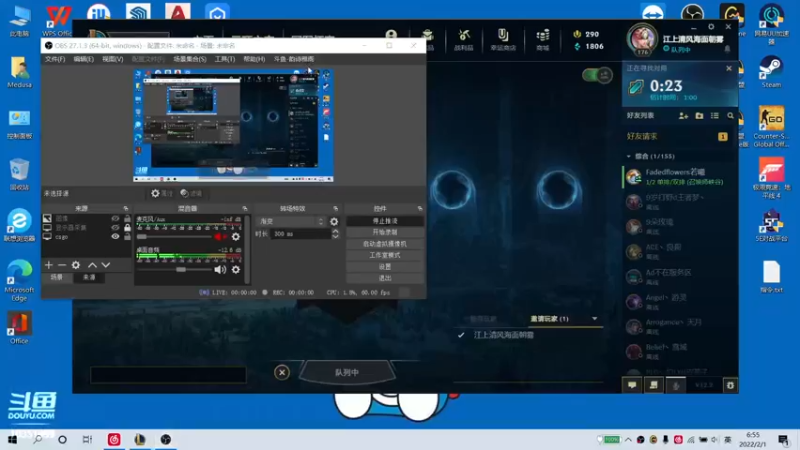Adjust the 麦克风/Aux volume slider

click(x=174, y=237)
